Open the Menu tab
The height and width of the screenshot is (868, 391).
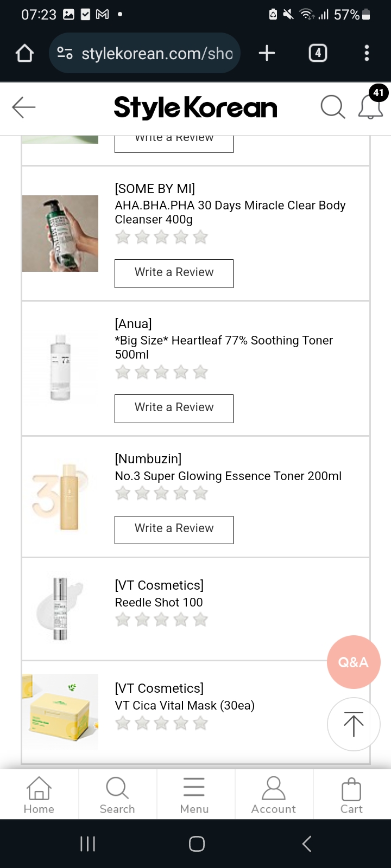194,795
